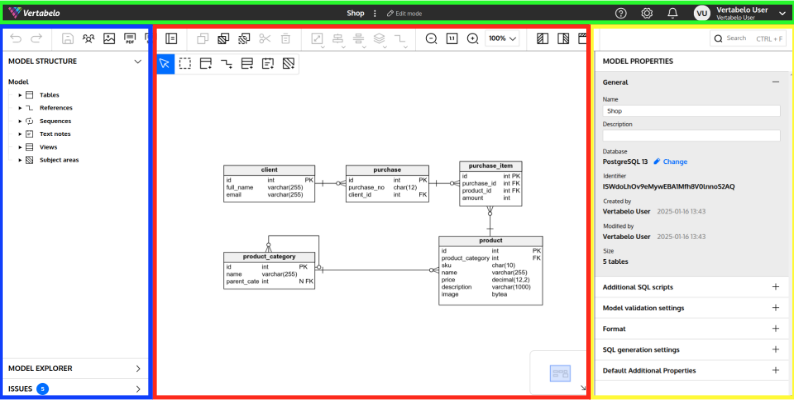Screen dimensions: 794x400
Task: Choose the Add new view tool
Action: 247,64
